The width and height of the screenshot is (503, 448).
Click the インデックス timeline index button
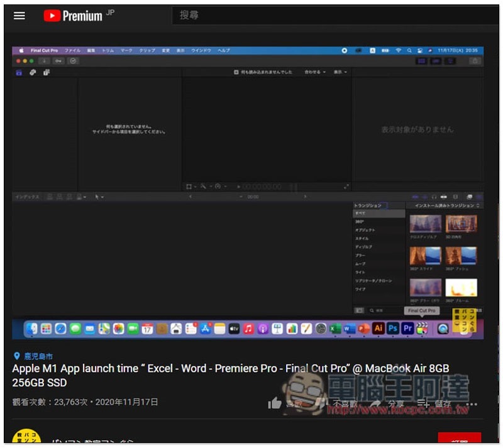(27, 197)
